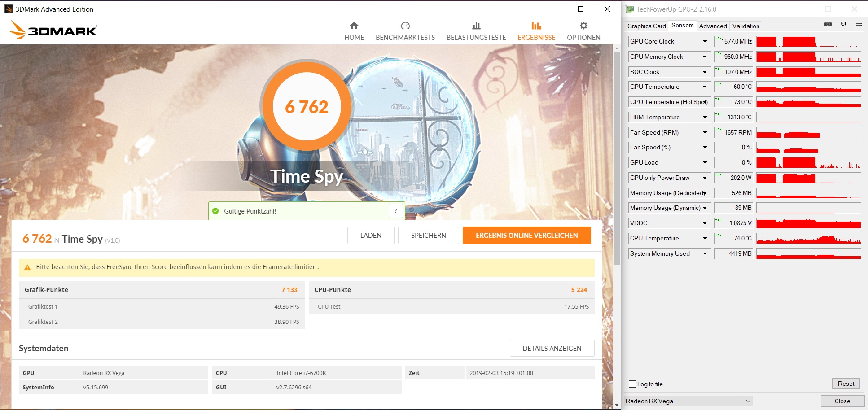
Task: Click the Grafiktest 1 result 49.36 FPS
Action: [287, 307]
